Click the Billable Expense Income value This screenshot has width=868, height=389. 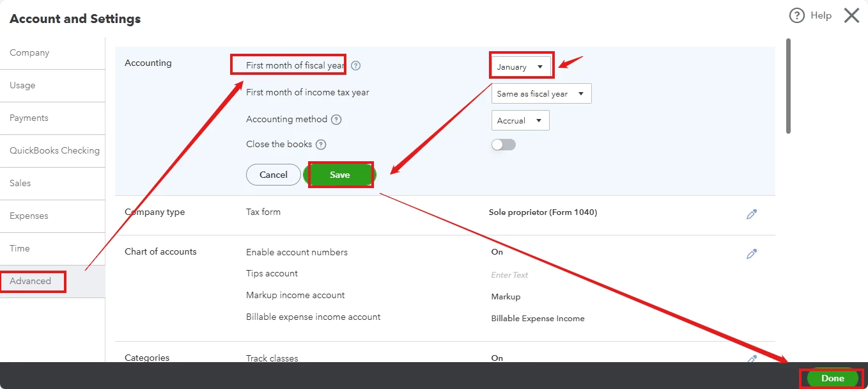(x=538, y=319)
